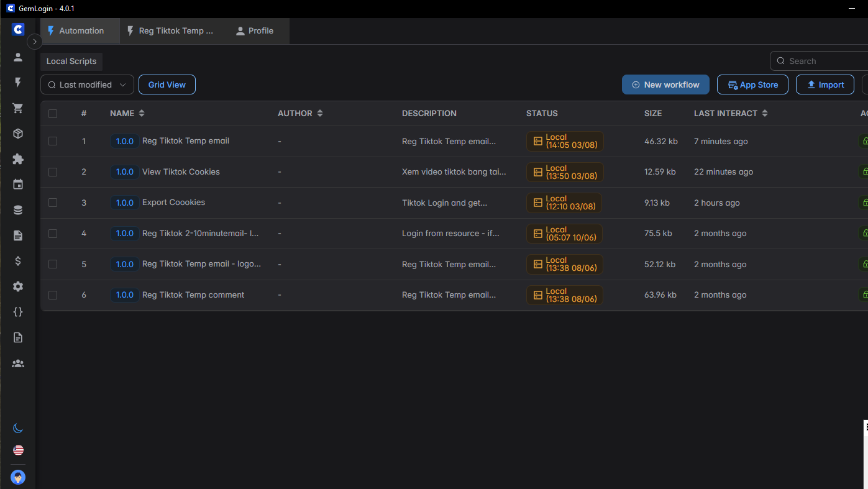868x489 pixels.
Task: Sort table by the NAME column arrows
Action: 142,113
